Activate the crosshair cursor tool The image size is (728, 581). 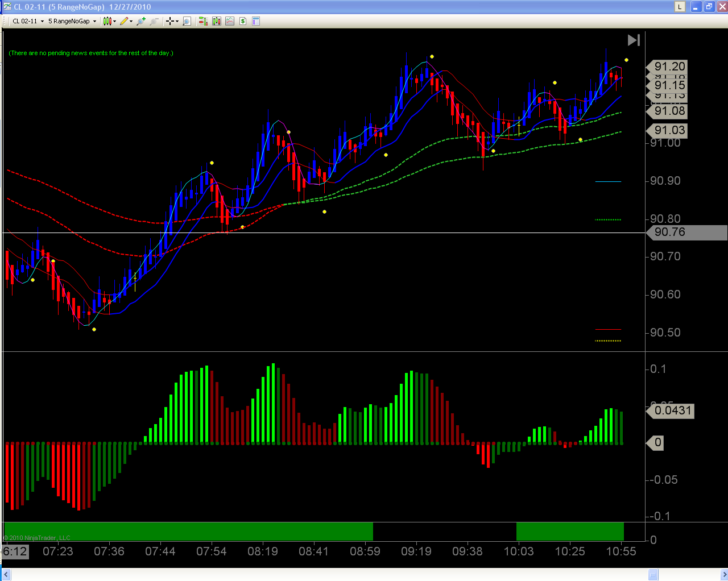tap(169, 21)
